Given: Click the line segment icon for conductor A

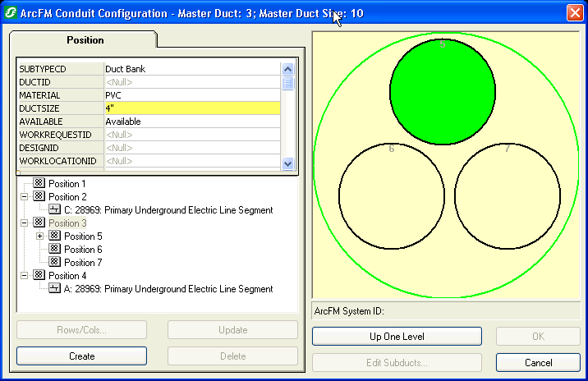Looking at the screenshot, I should click(x=54, y=289).
